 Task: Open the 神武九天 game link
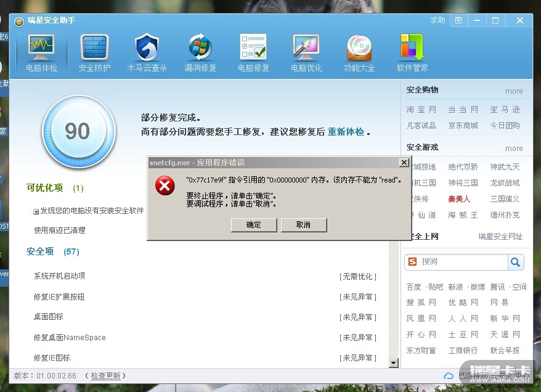click(x=505, y=167)
